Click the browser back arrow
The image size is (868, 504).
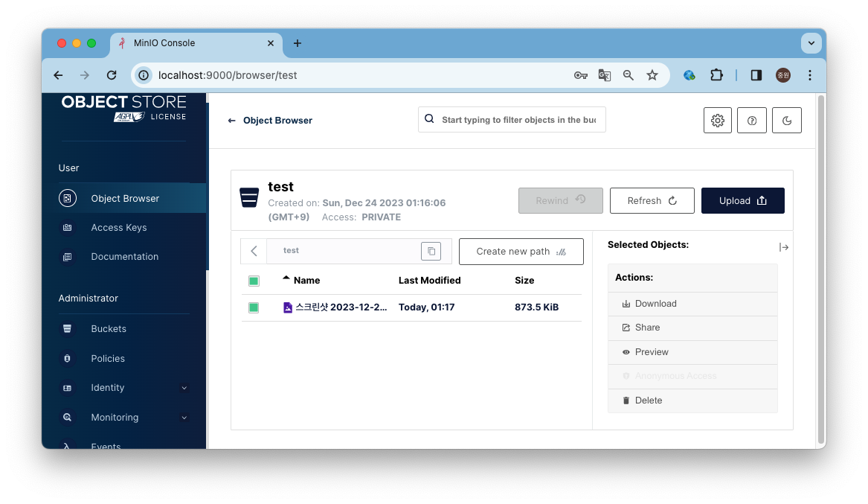pos(58,75)
